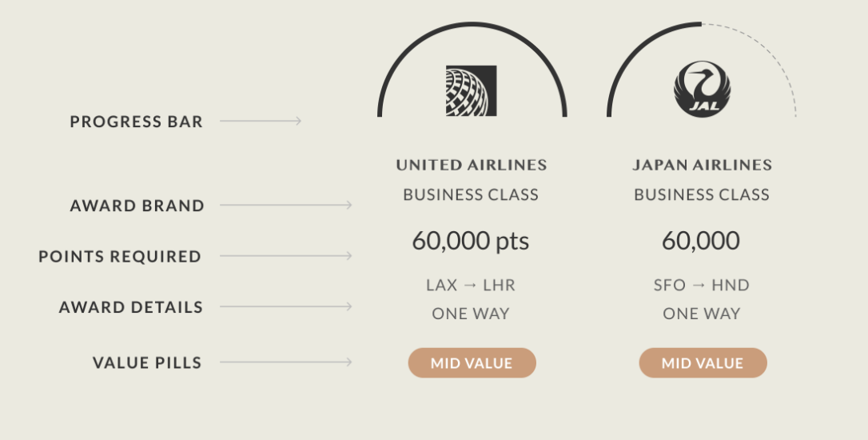Viewport: 868px width, 440px height.
Task: Select the Japan Airlines Mid Value pill
Action: [x=703, y=363]
